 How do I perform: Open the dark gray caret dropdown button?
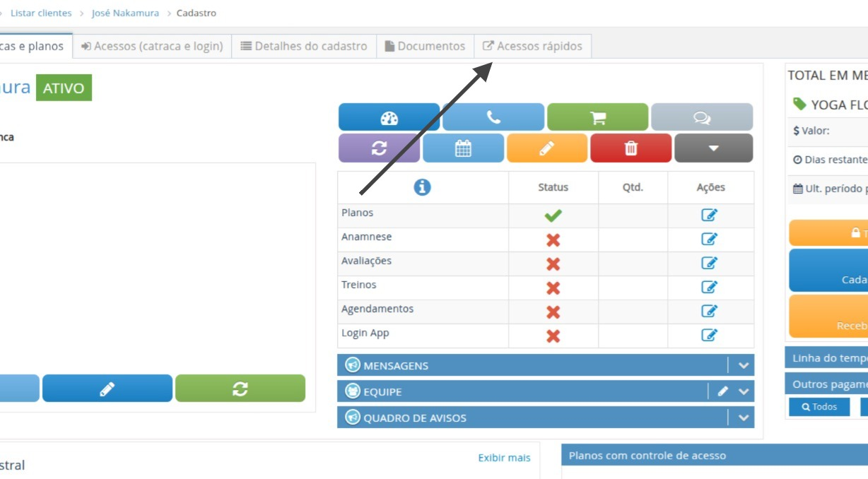[x=713, y=148]
